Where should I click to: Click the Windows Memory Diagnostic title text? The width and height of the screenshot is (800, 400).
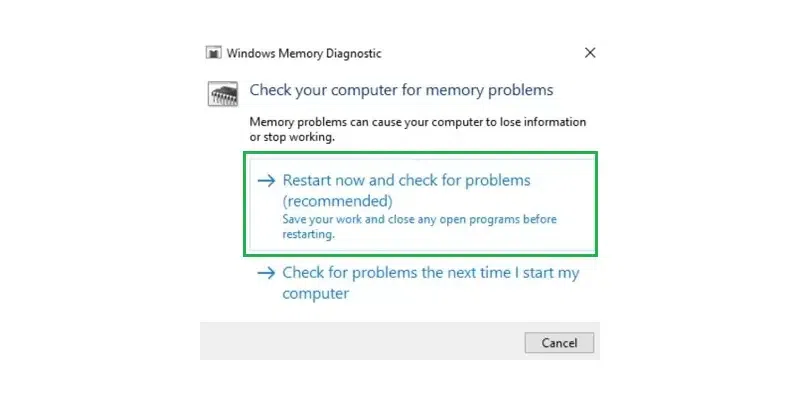(304, 53)
